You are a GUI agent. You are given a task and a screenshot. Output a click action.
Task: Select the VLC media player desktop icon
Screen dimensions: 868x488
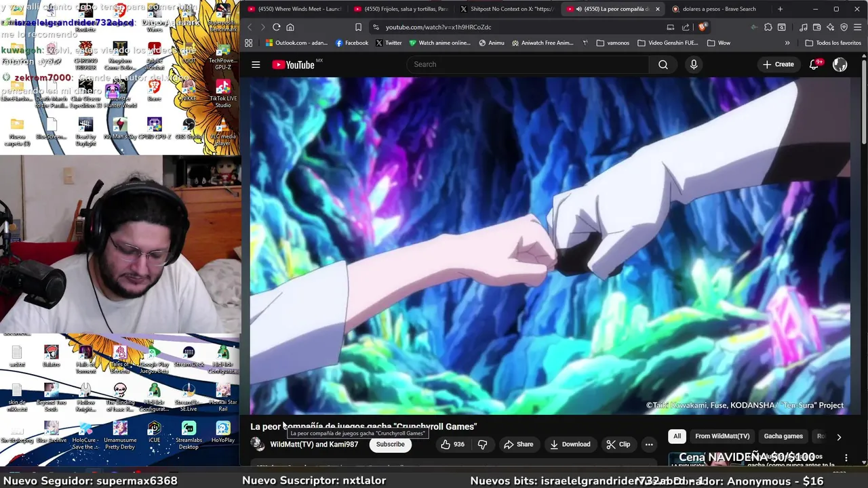click(x=223, y=132)
